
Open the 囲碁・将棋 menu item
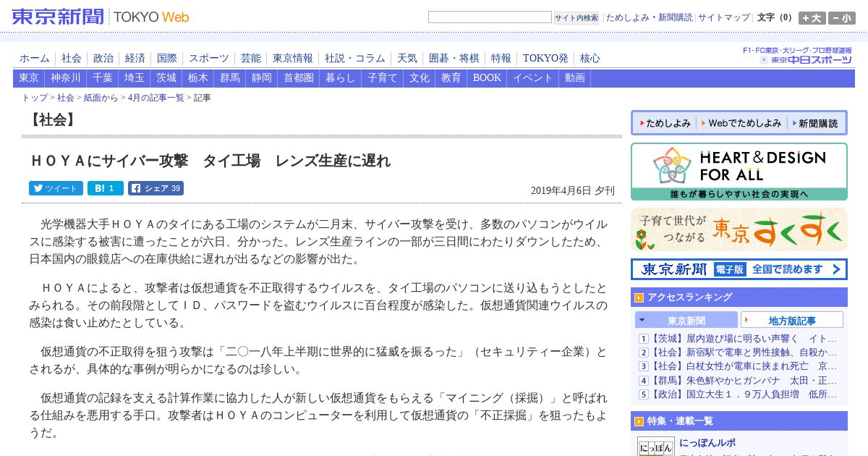[454, 59]
